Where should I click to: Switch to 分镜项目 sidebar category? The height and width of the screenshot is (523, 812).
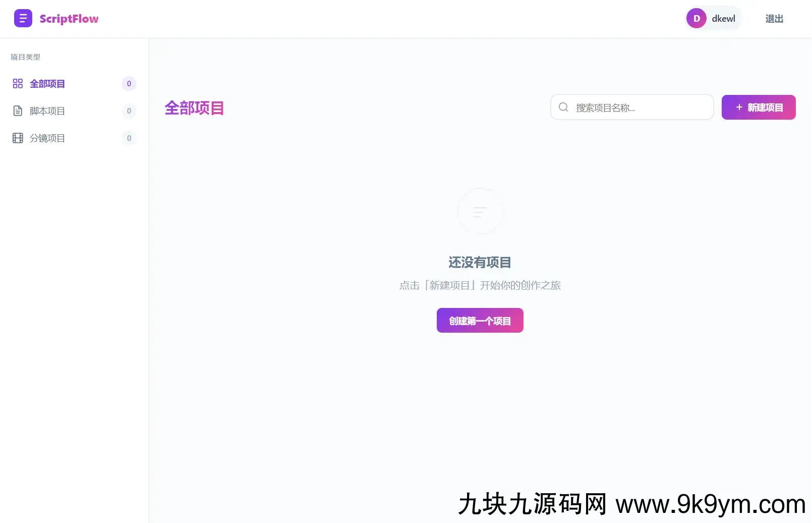tap(47, 138)
